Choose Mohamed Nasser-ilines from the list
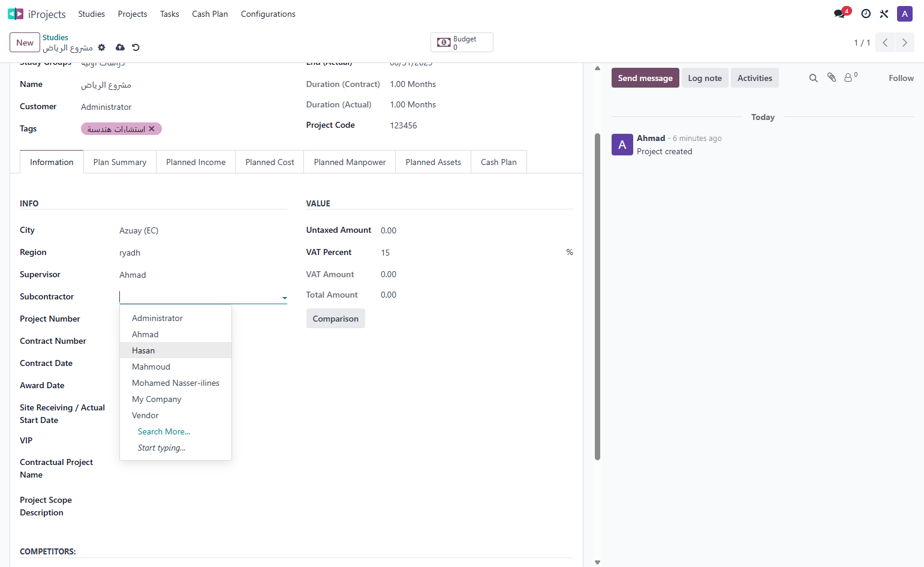924x567 pixels. (176, 383)
